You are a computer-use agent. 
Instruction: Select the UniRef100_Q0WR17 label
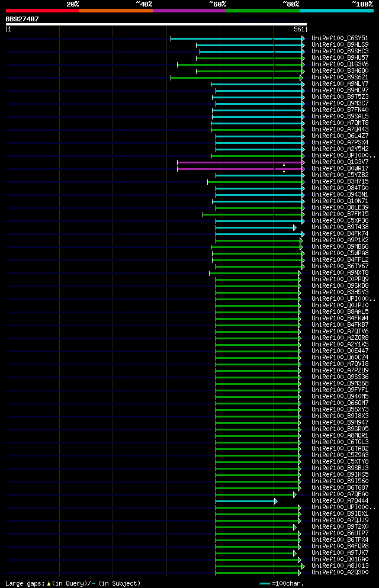coord(340,168)
